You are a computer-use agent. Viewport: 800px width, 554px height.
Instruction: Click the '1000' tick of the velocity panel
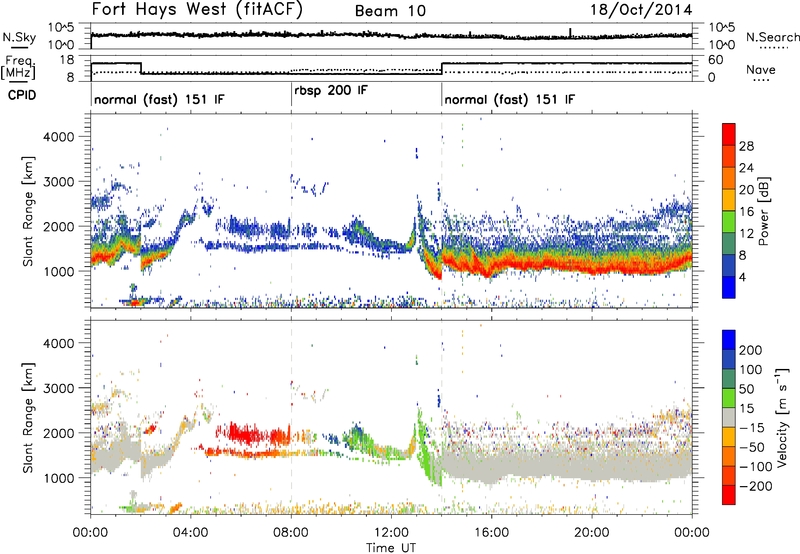[58, 477]
